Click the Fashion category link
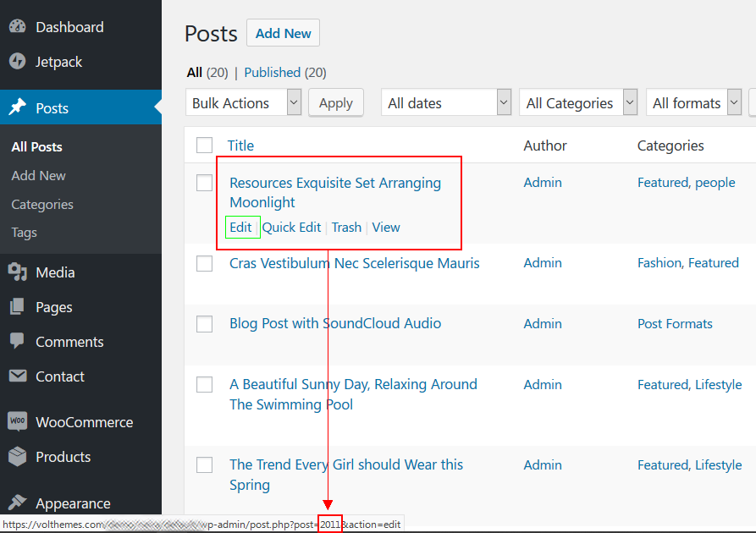756x533 pixels. pos(659,263)
